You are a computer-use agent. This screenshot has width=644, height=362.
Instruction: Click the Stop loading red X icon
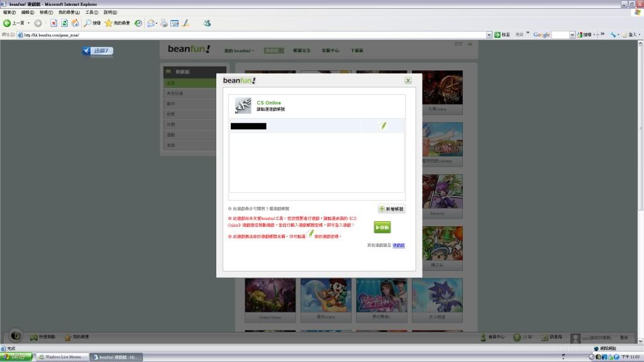click(x=53, y=23)
